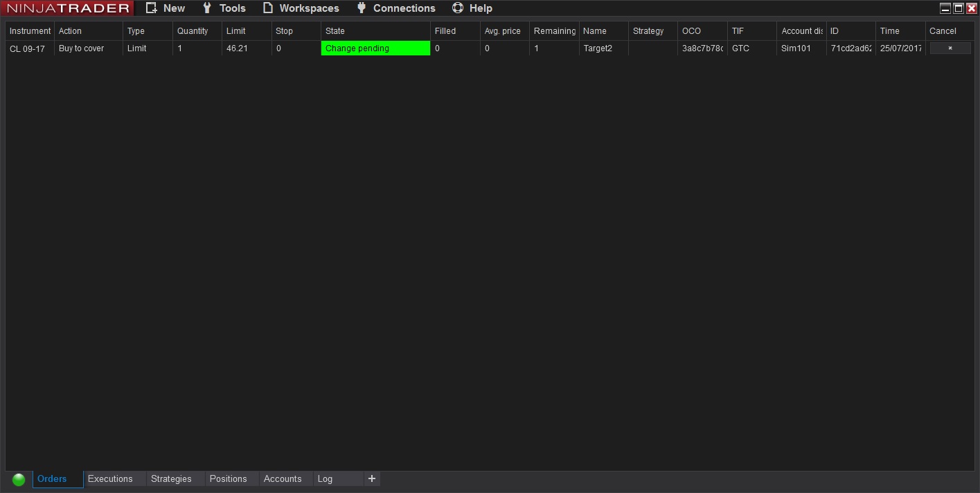Image resolution: width=980 pixels, height=493 pixels.
Task: Switch to the Log tab
Action: click(x=339, y=479)
